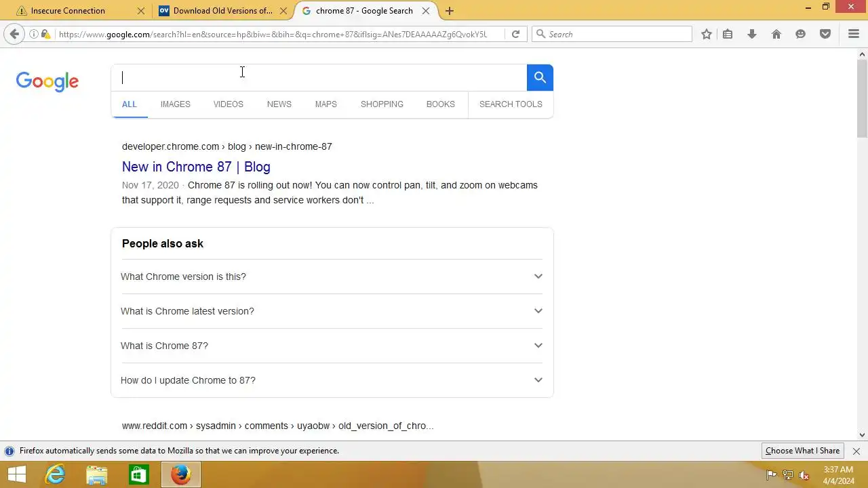The image size is (868, 488).
Task: Dismiss the Firefox data notification bar
Action: [x=856, y=451]
